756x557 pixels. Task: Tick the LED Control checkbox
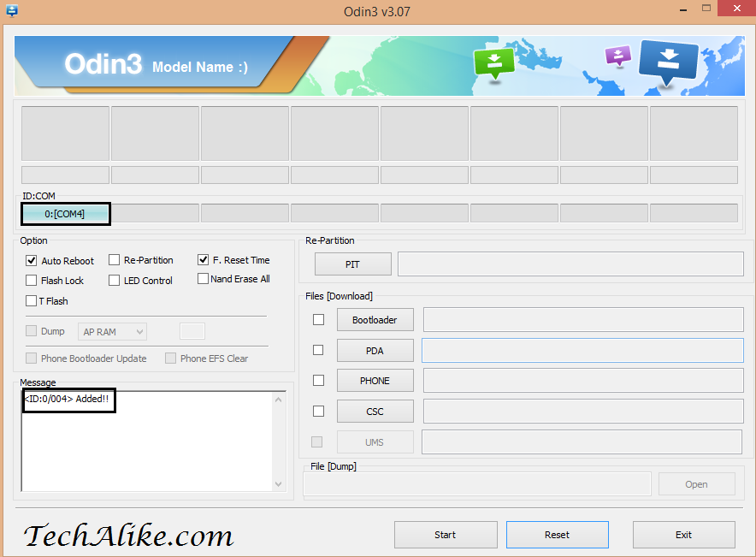click(x=115, y=280)
